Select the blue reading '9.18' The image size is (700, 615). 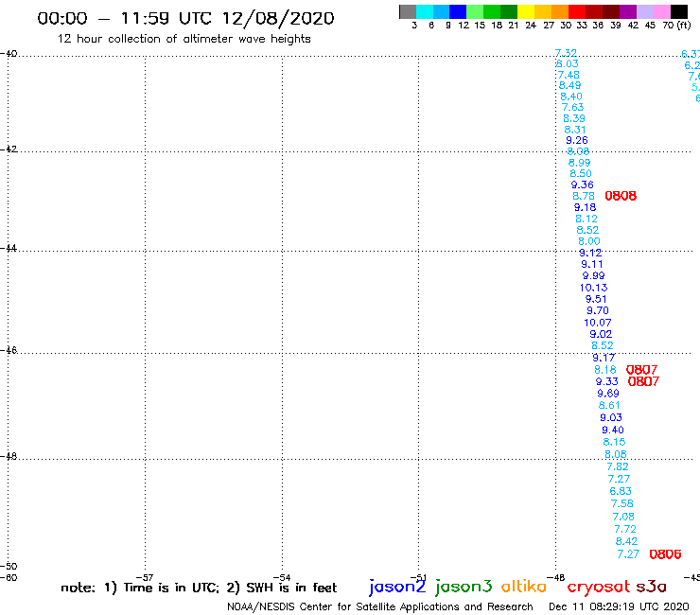(x=585, y=207)
